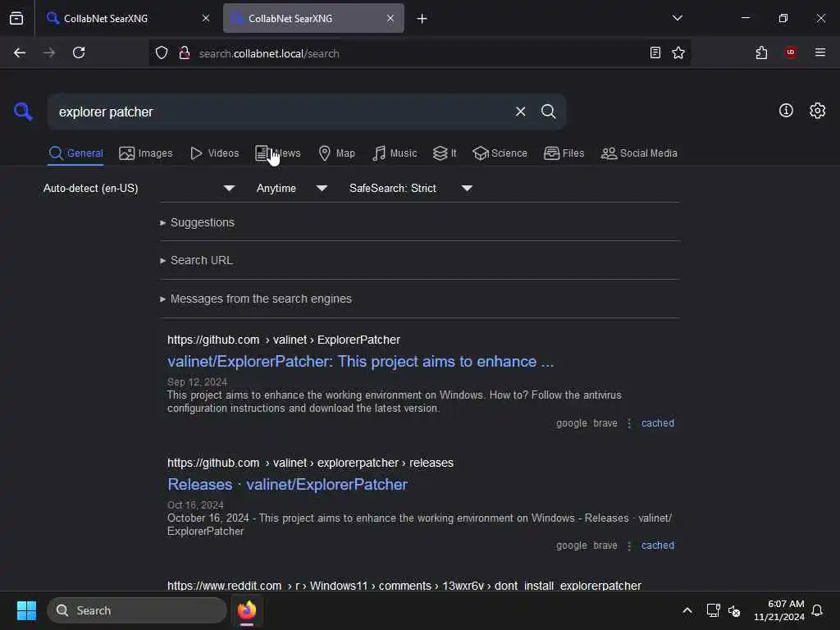Open Firefox extensions puzzle icon
The image size is (840, 630).
click(x=761, y=53)
